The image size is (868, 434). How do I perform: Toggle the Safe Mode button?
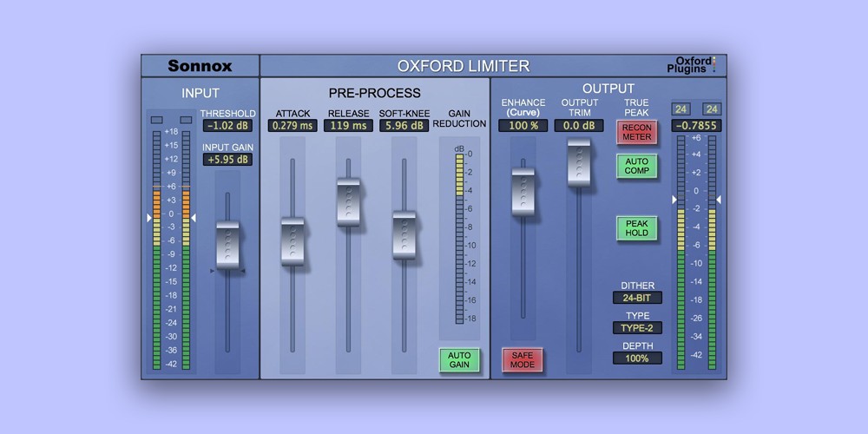[x=522, y=359]
